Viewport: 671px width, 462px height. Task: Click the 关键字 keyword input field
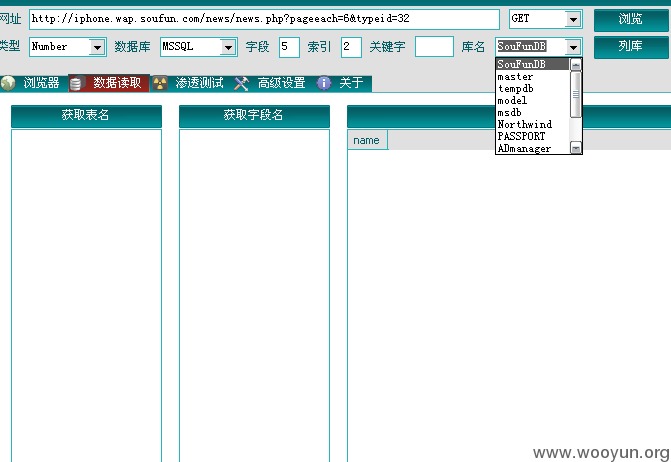click(x=434, y=47)
